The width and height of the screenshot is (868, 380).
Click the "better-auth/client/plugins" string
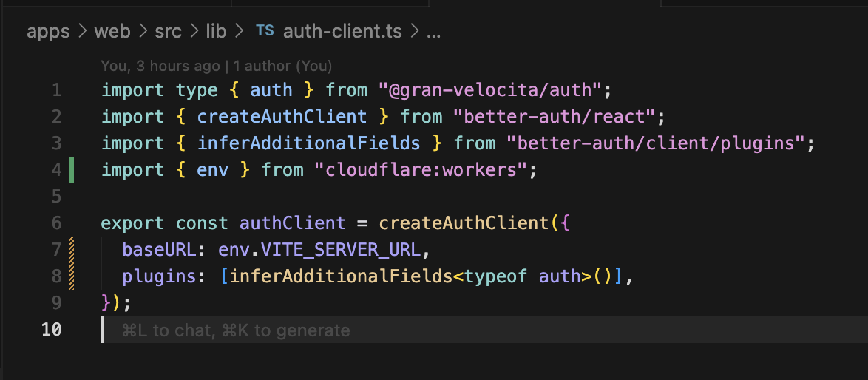pyautogui.click(x=655, y=143)
